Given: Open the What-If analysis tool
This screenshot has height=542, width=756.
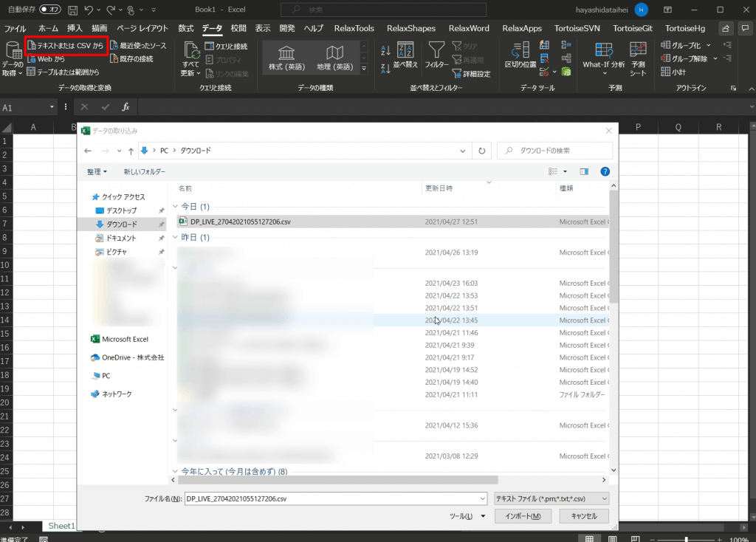Looking at the screenshot, I should 603,56.
